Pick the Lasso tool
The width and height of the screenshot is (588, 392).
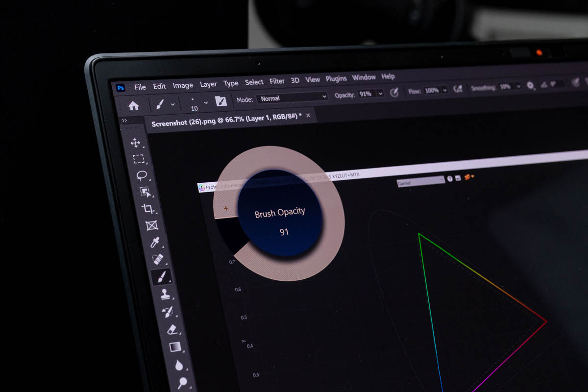(142, 175)
